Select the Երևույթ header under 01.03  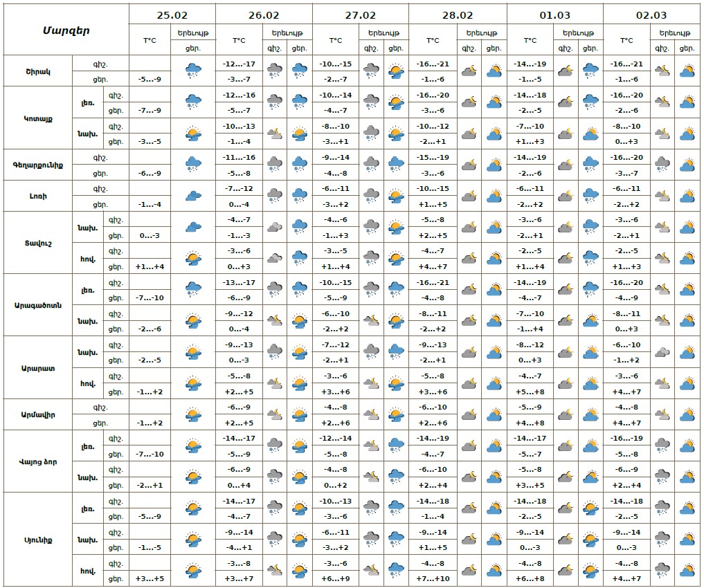point(578,33)
